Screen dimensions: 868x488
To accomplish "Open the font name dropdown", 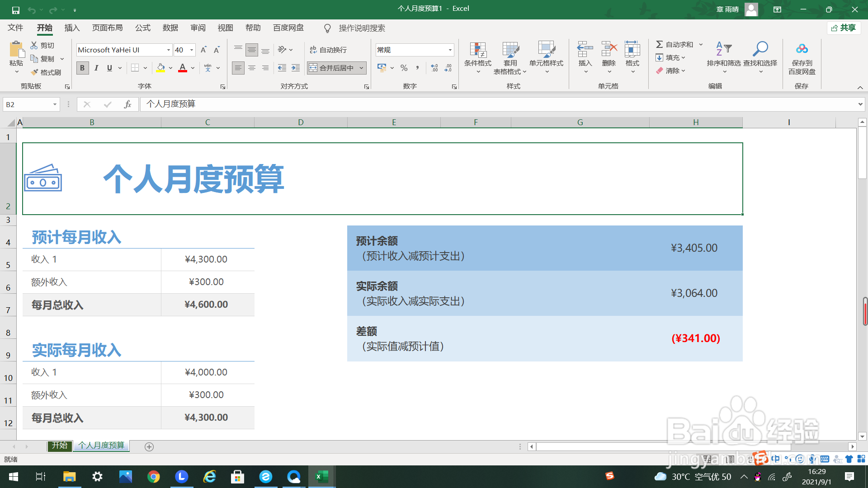I will (169, 50).
